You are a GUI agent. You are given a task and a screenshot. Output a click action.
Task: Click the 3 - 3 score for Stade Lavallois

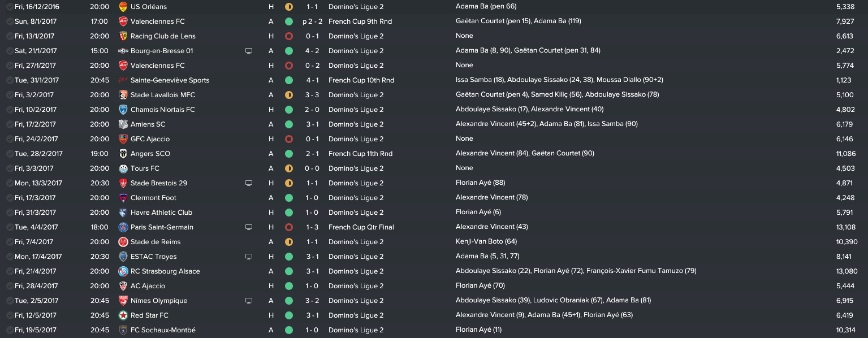point(312,95)
